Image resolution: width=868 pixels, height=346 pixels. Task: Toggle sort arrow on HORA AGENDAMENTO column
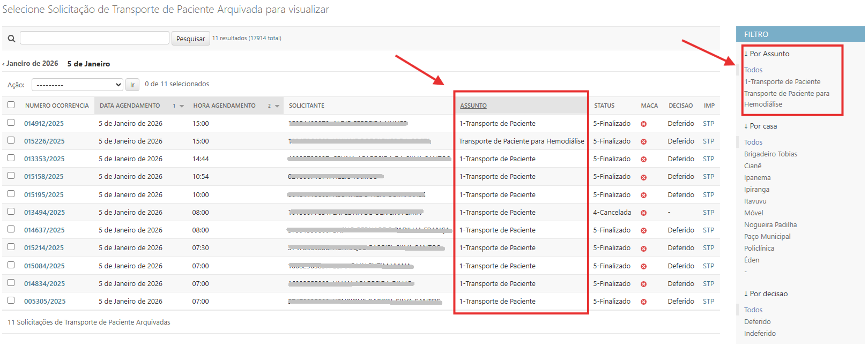277,106
